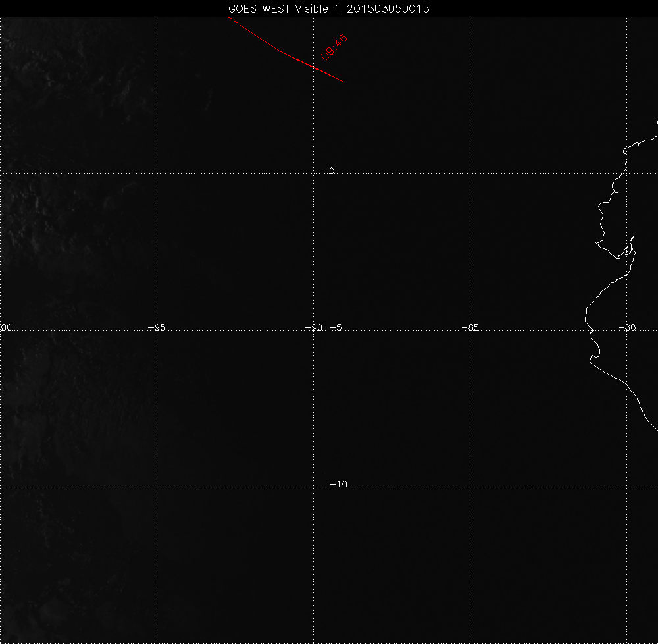Screen dimensions: 658x644
Task: Click the GOES WEST Visible title text
Action: (x=328, y=9)
